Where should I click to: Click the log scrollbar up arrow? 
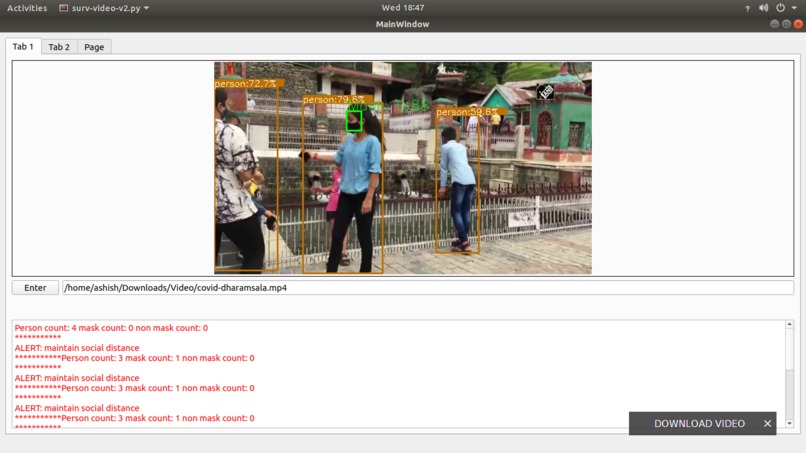coord(790,324)
